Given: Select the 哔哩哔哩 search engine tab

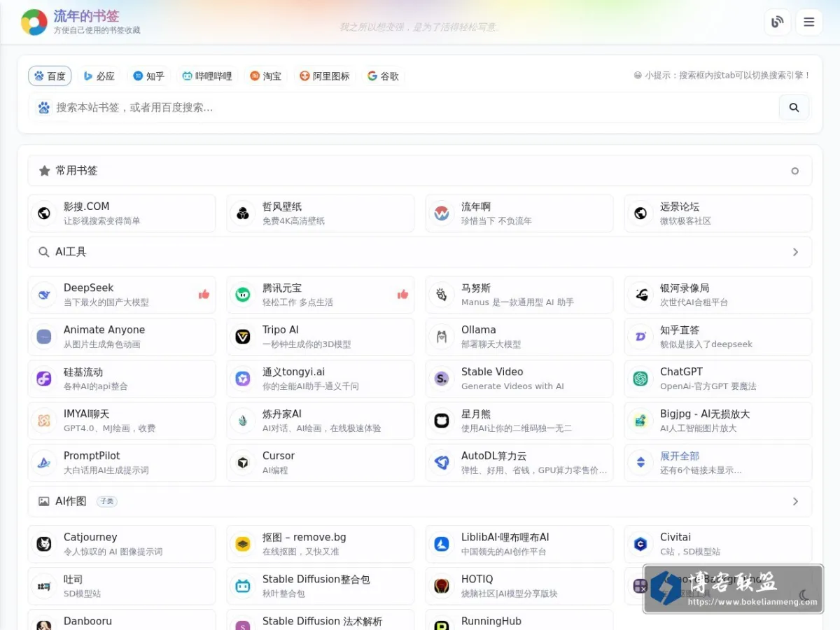Looking at the screenshot, I should pyautogui.click(x=207, y=76).
